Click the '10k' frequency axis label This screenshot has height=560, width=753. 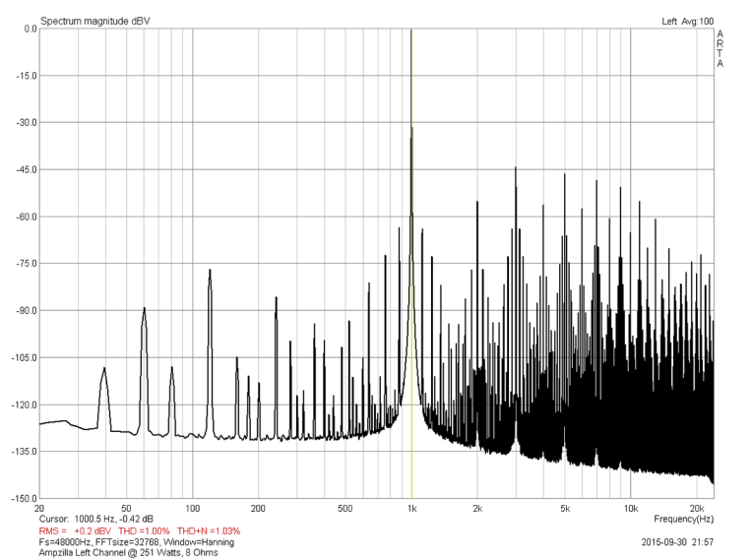[x=631, y=508]
